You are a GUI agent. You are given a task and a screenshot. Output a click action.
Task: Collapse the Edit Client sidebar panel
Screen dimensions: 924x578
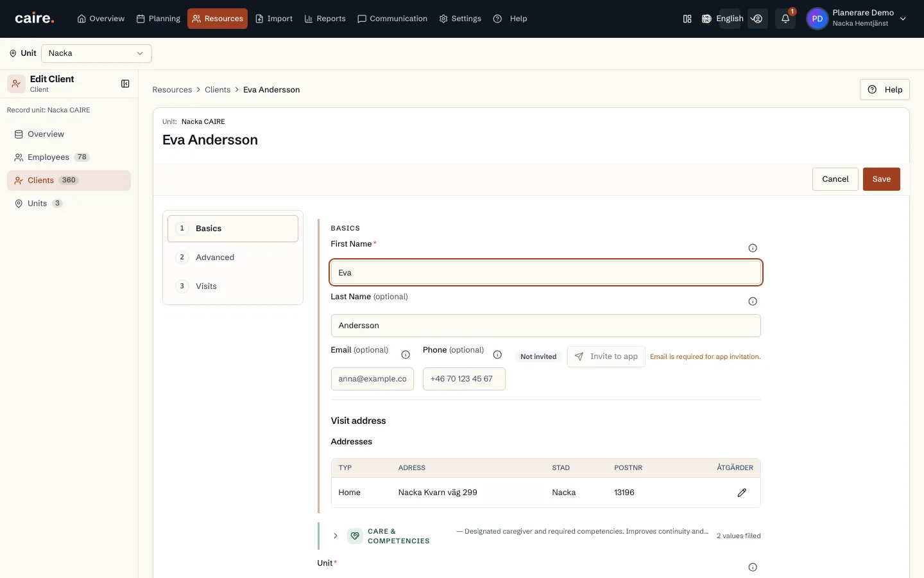tap(125, 83)
